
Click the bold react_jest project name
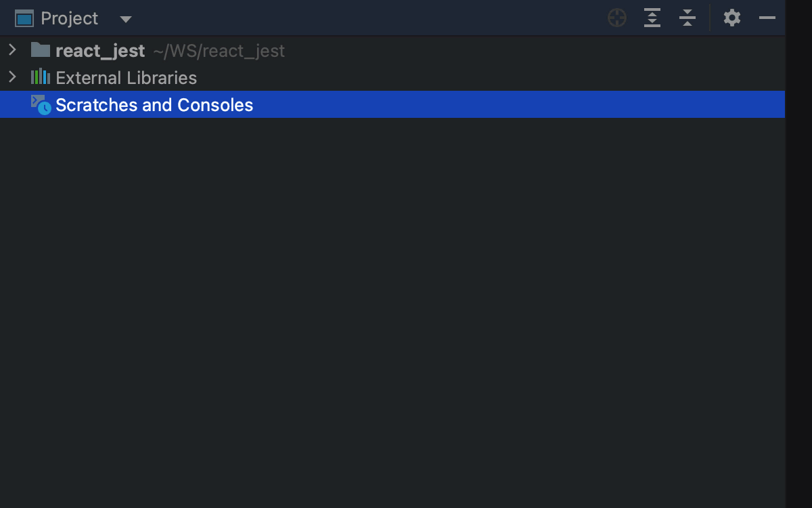tap(101, 49)
